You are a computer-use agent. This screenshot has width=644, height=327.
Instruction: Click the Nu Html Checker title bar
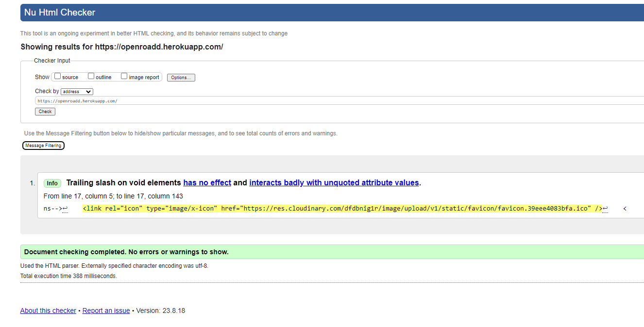59,12
